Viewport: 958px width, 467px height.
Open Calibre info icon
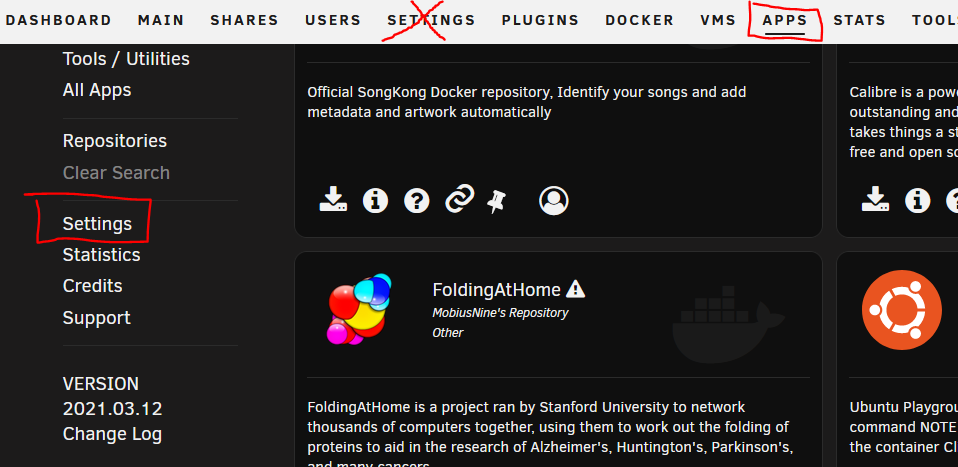point(917,200)
